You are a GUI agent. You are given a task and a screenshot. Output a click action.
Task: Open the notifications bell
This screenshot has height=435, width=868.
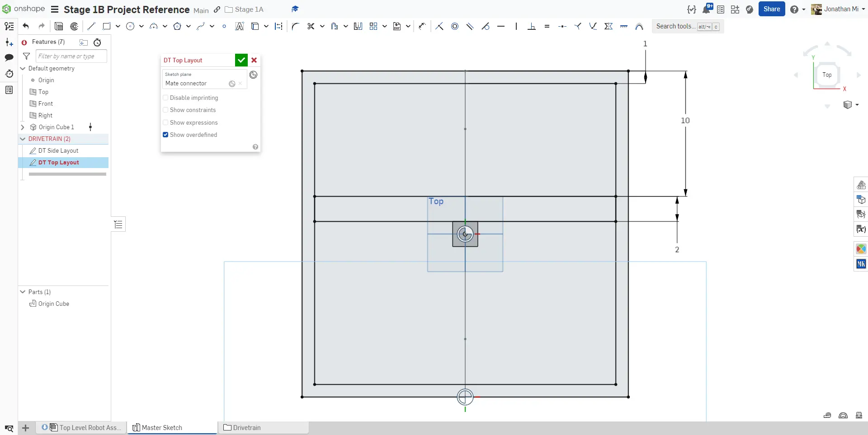(707, 9)
